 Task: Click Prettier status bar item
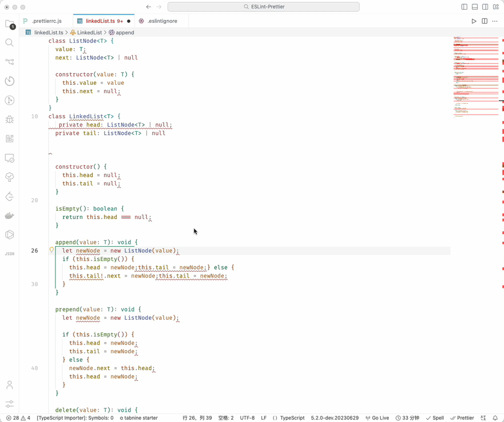click(x=462, y=418)
